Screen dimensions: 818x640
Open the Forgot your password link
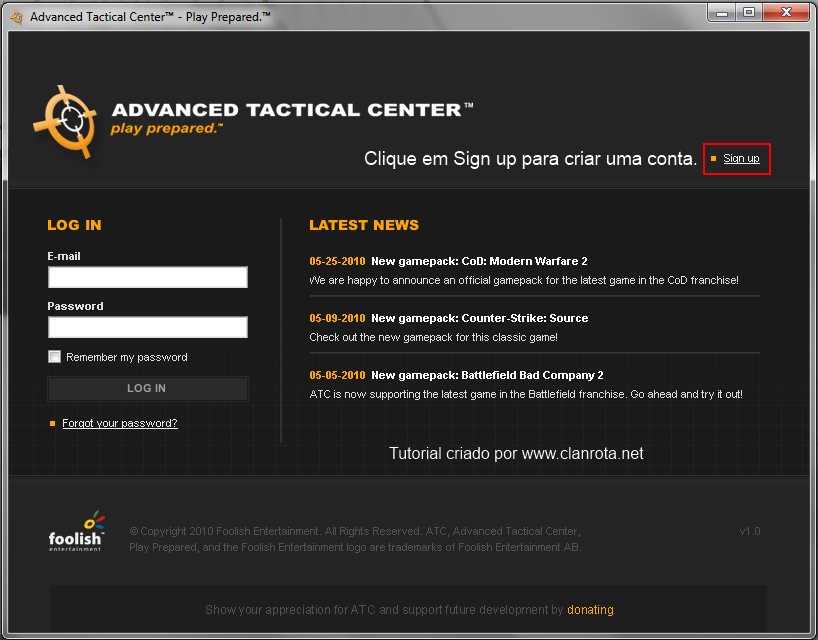pos(119,423)
